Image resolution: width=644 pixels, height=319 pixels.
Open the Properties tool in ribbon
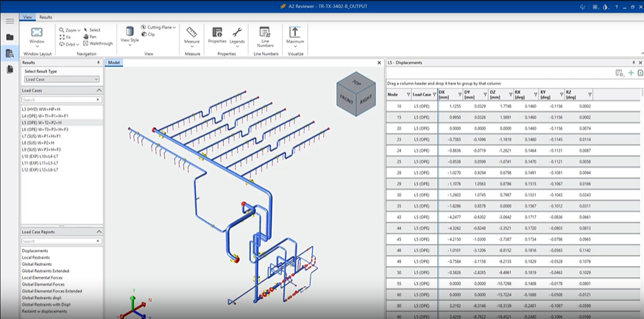(x=217, y=33)
